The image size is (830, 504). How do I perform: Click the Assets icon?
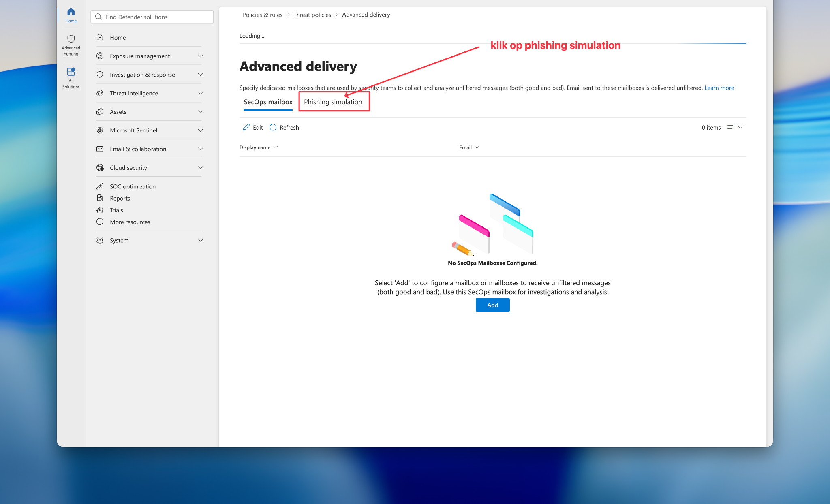coord(100,112)
